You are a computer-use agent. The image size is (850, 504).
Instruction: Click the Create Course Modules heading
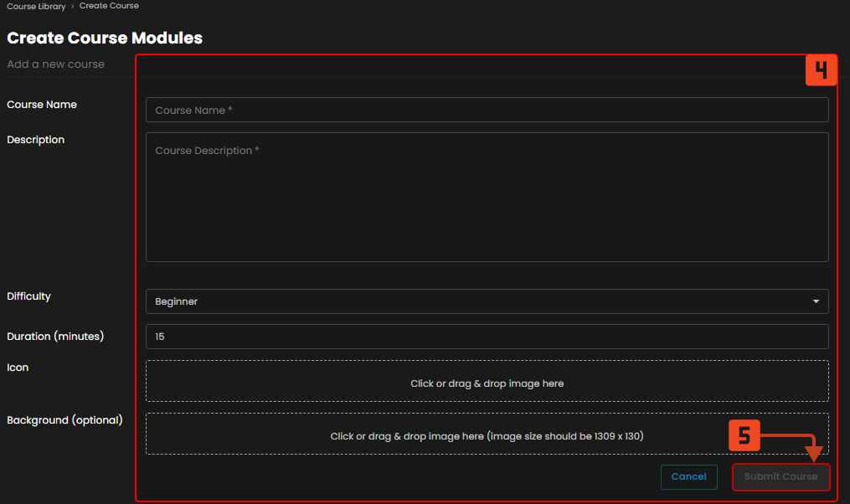pyautogui.click(x=105, y=38)
